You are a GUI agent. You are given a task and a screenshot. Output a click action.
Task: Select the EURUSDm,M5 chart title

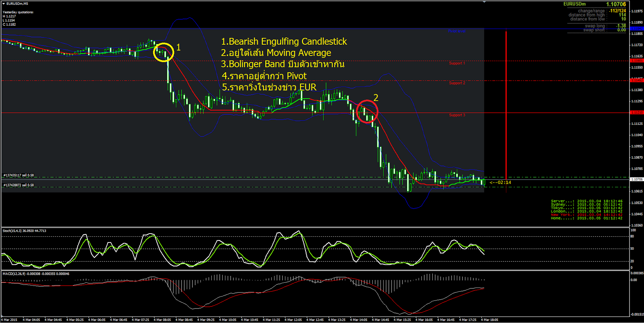coord(17,4)
